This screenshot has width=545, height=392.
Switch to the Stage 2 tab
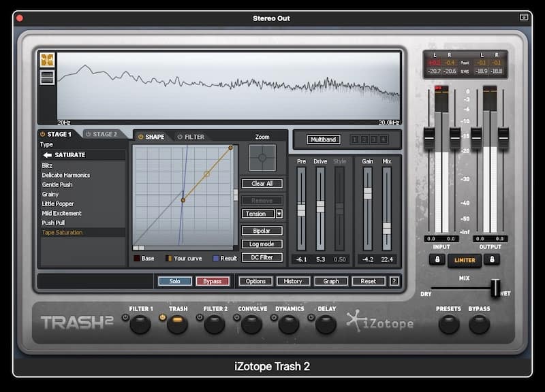tap(105, 134)
